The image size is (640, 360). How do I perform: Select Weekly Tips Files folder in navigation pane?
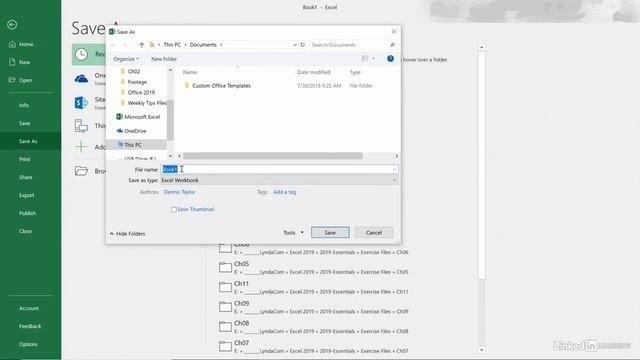pos(147,103)
